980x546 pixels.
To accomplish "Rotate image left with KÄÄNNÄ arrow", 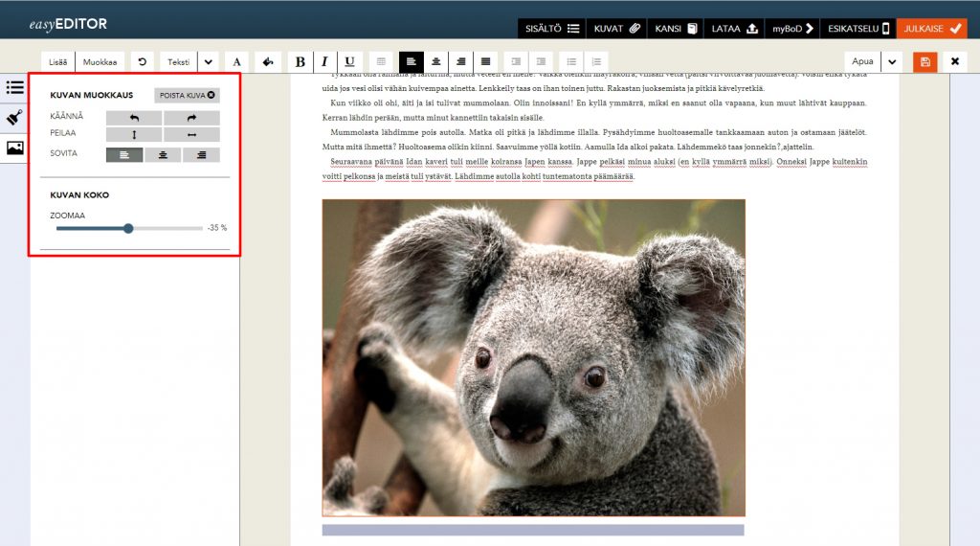I will (x=134, y=118).
